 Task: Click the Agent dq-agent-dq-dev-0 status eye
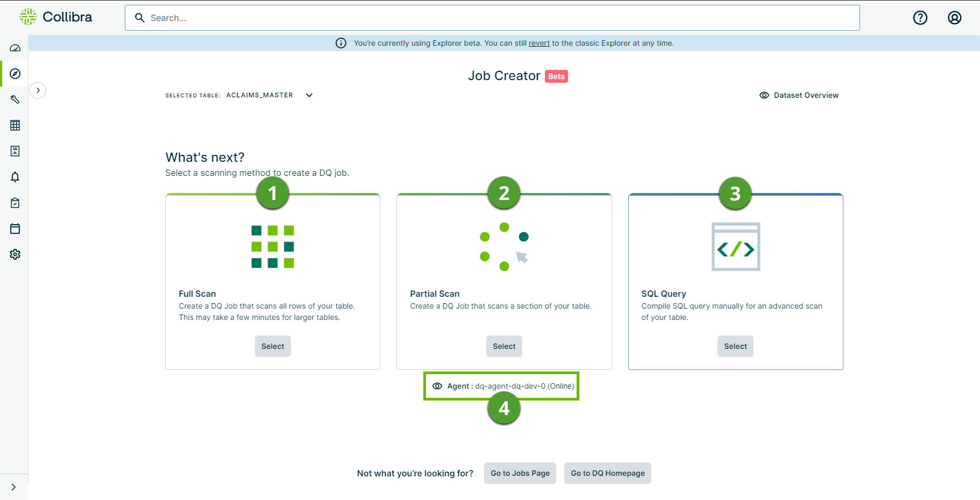pos(437,386)
